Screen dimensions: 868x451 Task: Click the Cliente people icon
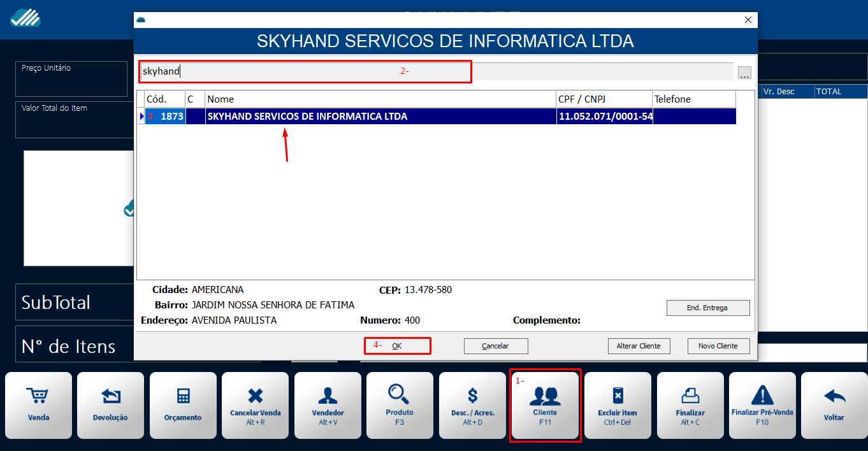coord(545,396)
